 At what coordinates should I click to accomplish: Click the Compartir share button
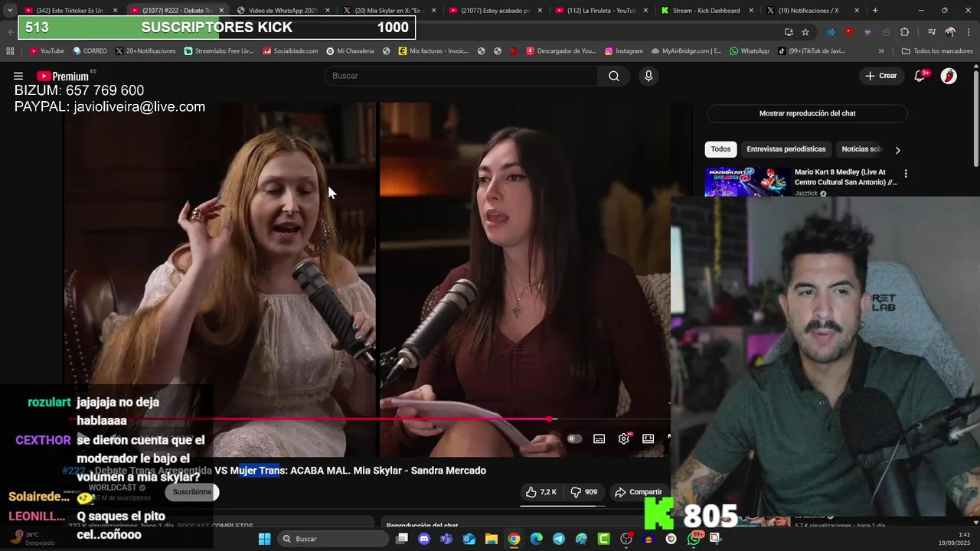pos(639,492)
